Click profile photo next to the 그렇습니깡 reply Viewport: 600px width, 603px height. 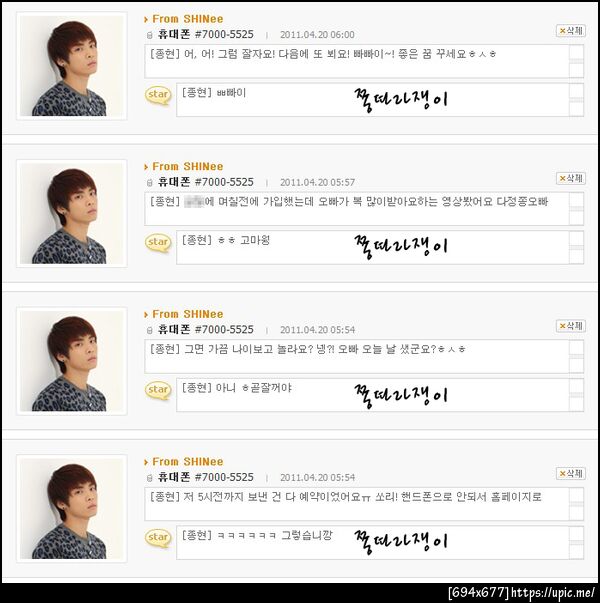click(x=72, y=509)
